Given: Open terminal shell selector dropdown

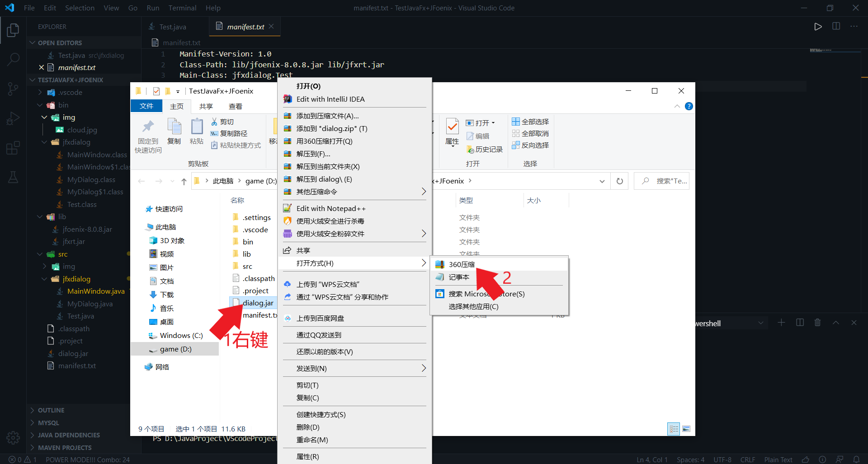Looking at the screenshot, I should [x=760, y=323].
